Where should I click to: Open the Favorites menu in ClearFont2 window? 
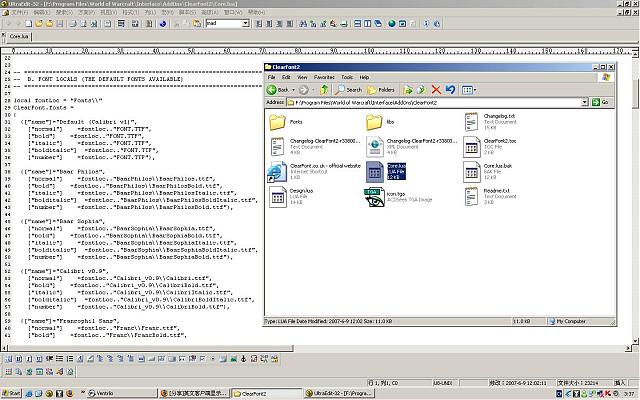click(324, 77)
